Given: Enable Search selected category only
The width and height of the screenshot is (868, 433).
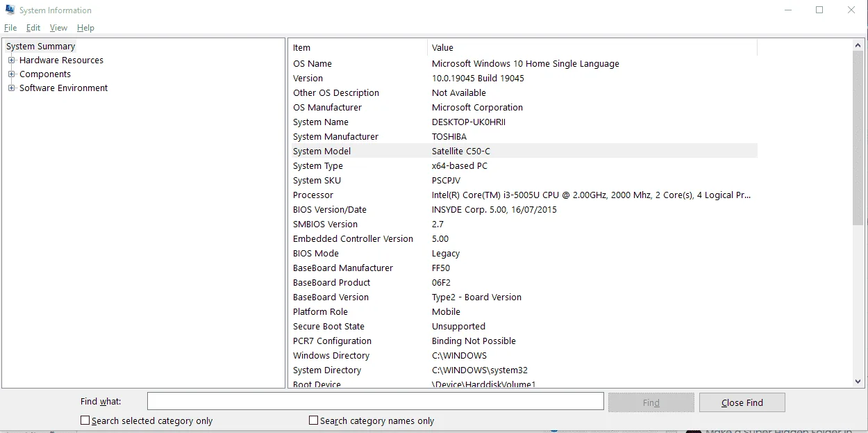Looking at the screenshot, I should click(85, 420).
